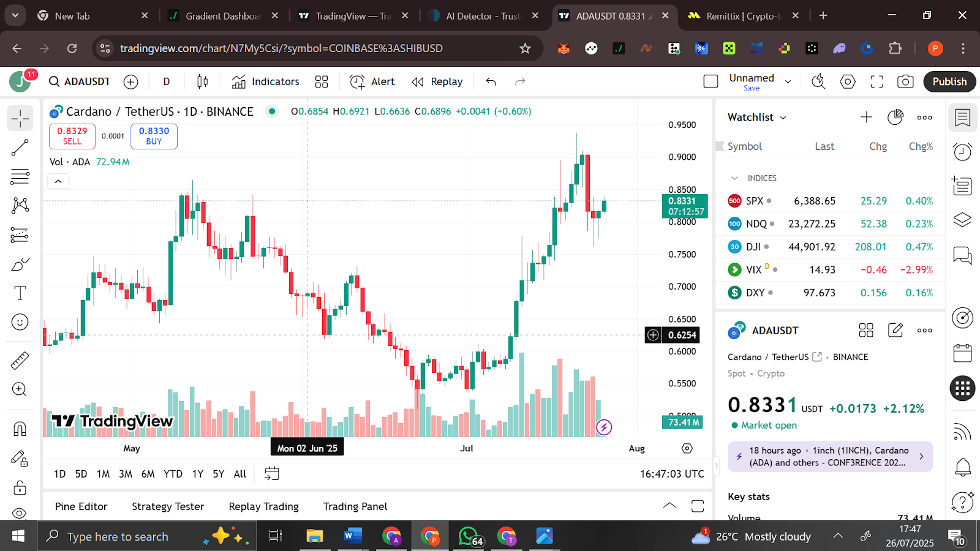The height and width of the screenshot is (551, 980).
Task: Choose the chart layout setup
Action: (710, 81)
